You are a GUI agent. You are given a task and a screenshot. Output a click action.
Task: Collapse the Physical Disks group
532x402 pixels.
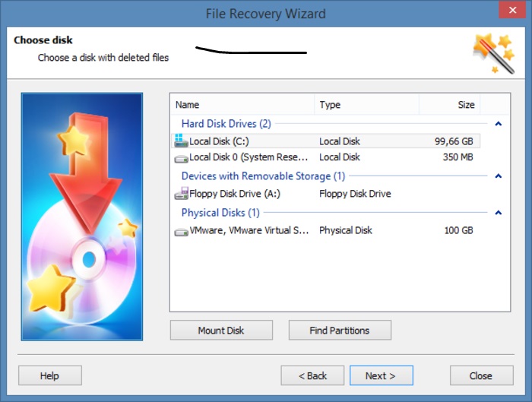click(x=498, y=213)
